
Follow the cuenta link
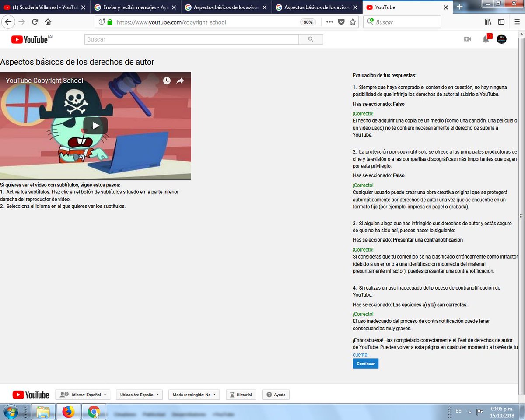[x=360, y=355]
